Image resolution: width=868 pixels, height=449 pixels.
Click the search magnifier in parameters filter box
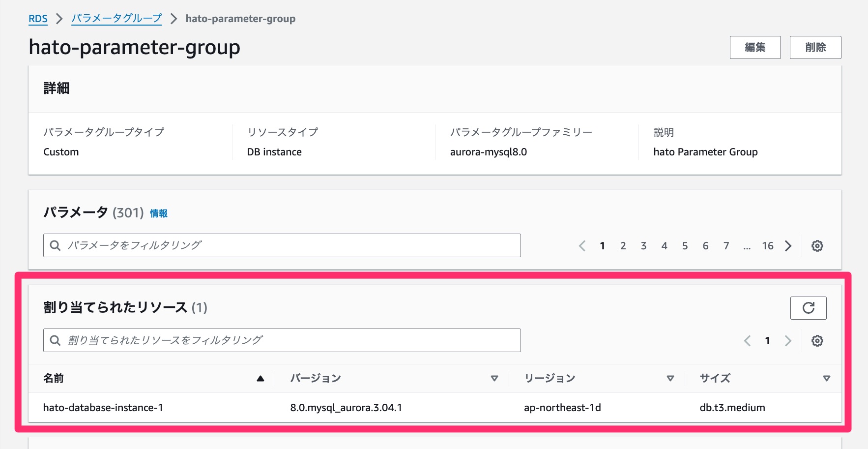(55, 245)
